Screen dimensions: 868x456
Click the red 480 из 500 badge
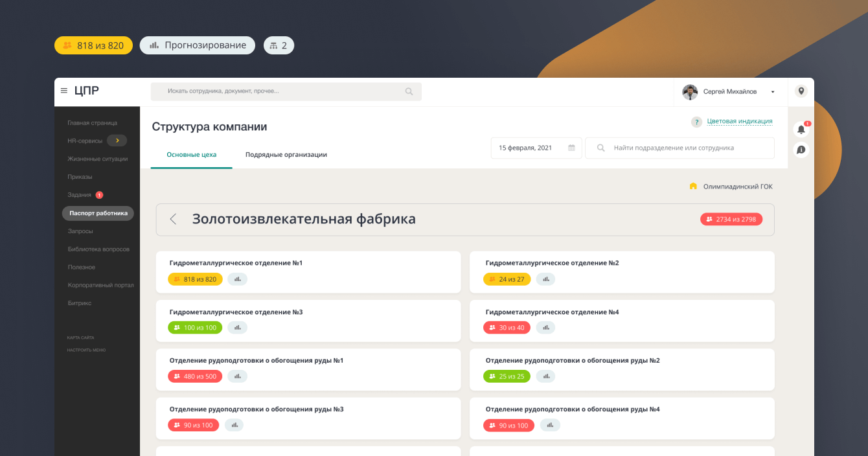point(195,376)
